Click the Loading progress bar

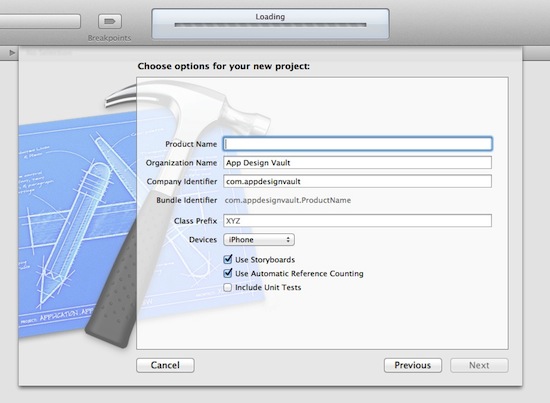click(270, 25)
